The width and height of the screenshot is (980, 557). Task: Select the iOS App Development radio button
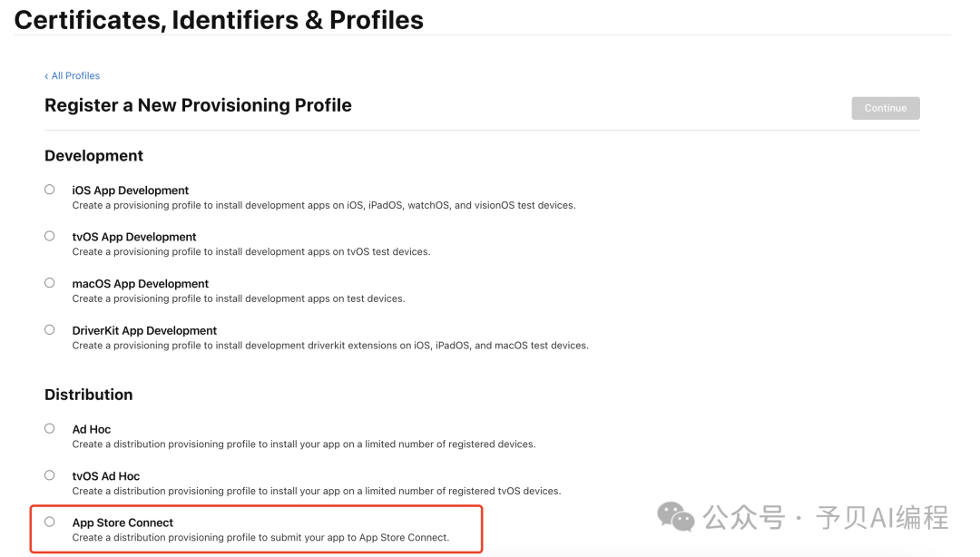tap(50, 190)
